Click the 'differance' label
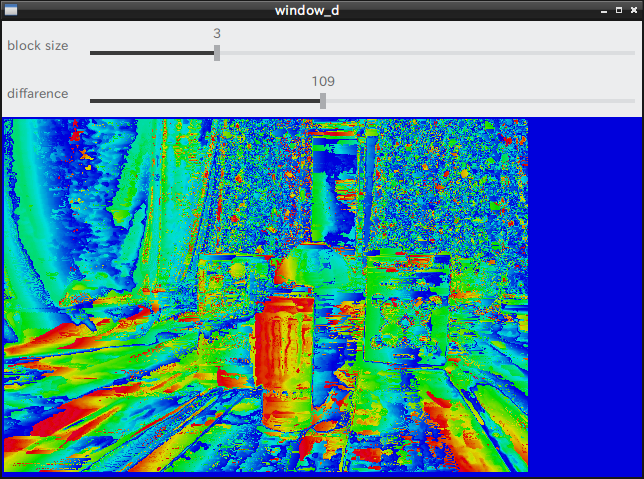 [38, 94]
